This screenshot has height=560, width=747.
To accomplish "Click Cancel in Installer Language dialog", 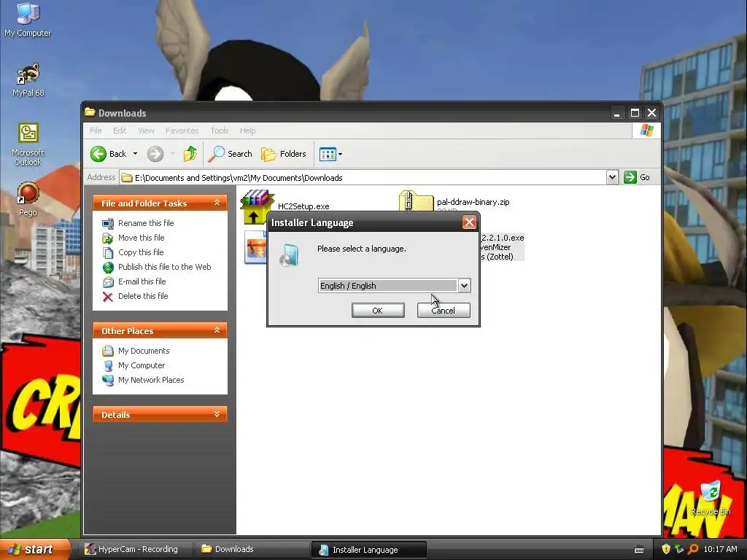I will pyautogui.click(x=444, y=311).
